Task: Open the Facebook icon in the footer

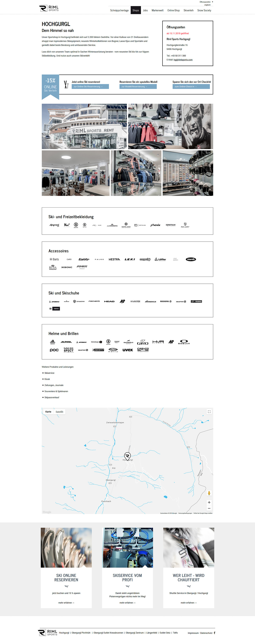Action: click(x=215, y=633)
